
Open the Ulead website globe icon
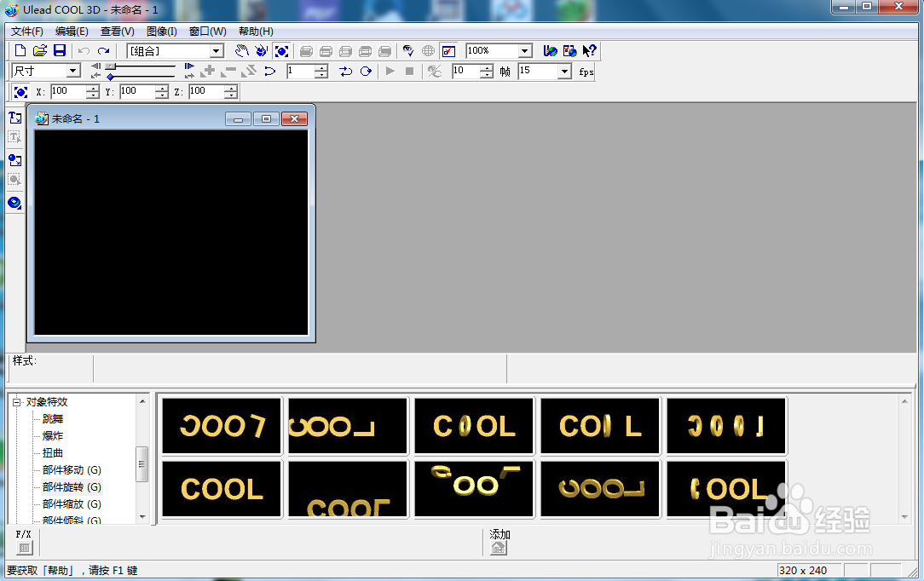[550, 51]
